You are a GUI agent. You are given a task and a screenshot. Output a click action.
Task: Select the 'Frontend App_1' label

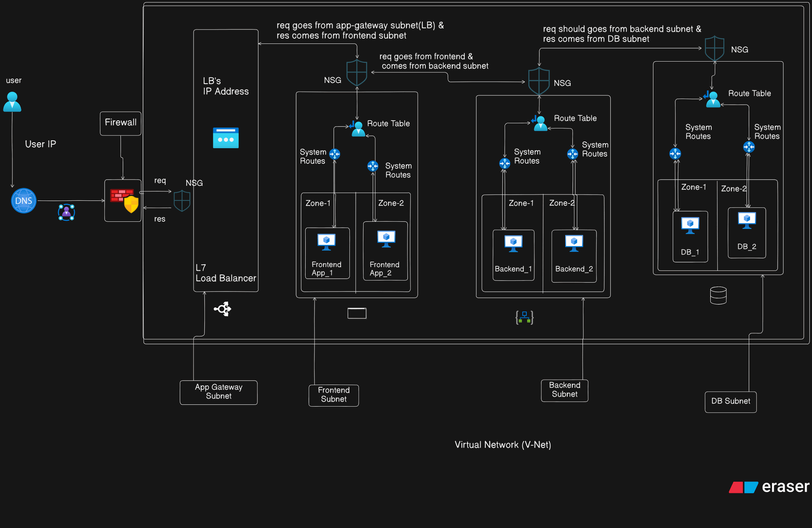326,269
